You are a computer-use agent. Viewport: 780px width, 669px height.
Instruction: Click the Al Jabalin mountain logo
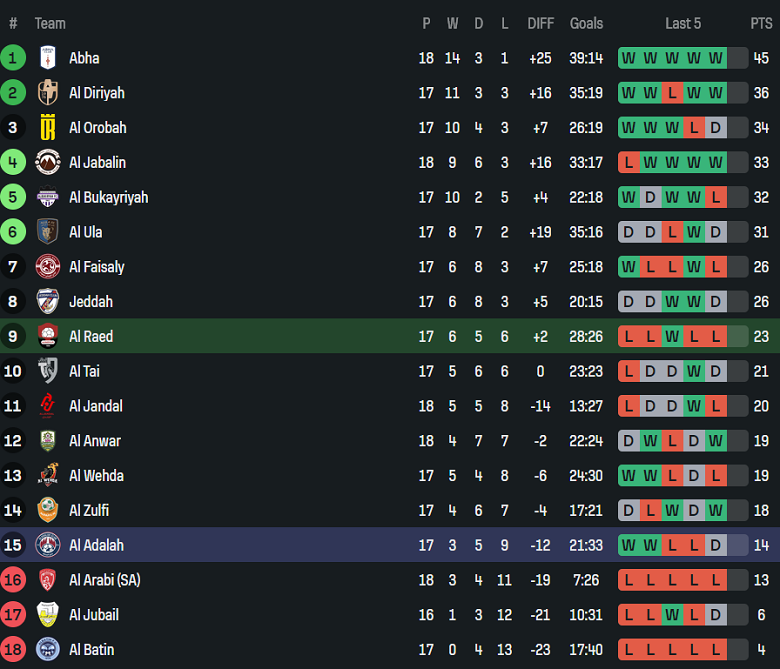(x=48, y=162)
